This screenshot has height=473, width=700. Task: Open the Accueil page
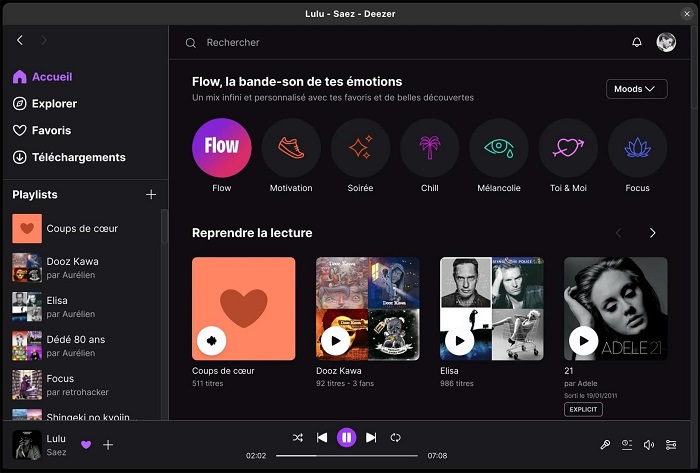tap(43, 77)
